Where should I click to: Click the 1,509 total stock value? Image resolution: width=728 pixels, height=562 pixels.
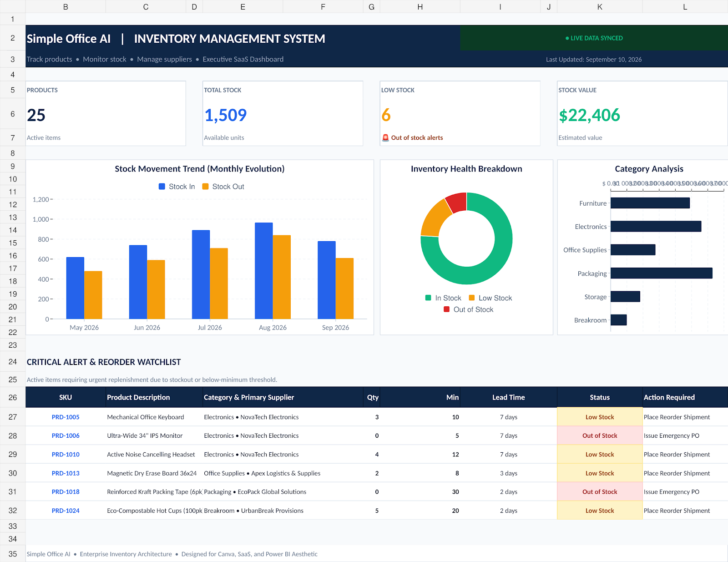pos(225,115)
